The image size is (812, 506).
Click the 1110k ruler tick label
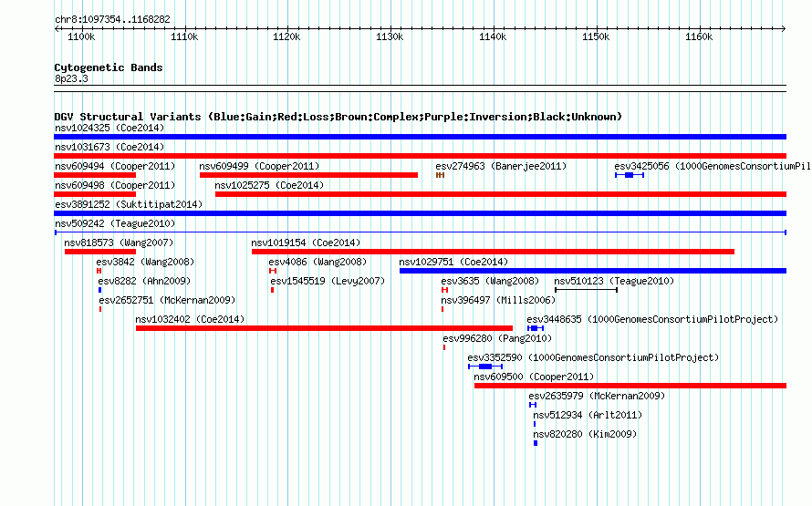tap(184, 37)
